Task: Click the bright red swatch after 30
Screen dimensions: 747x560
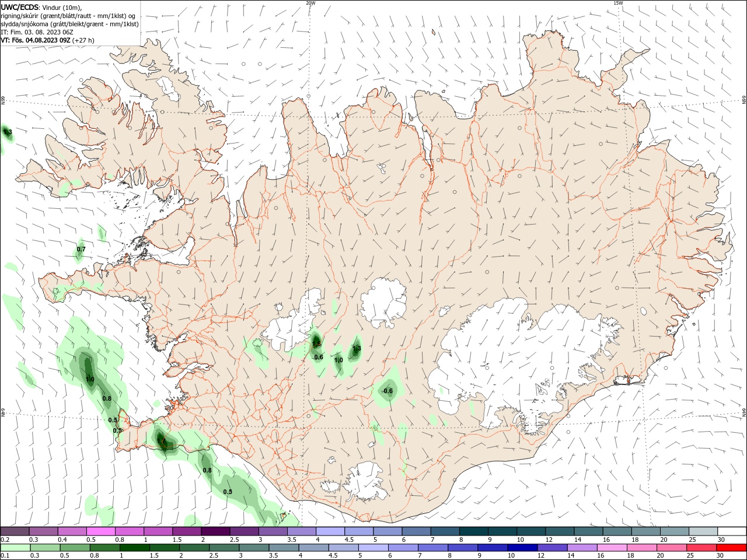Action: click(731, 548)
